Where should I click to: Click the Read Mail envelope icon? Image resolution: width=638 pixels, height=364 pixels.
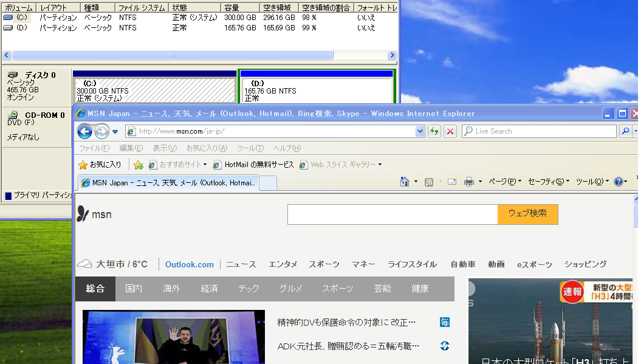[x=451, y=181]
